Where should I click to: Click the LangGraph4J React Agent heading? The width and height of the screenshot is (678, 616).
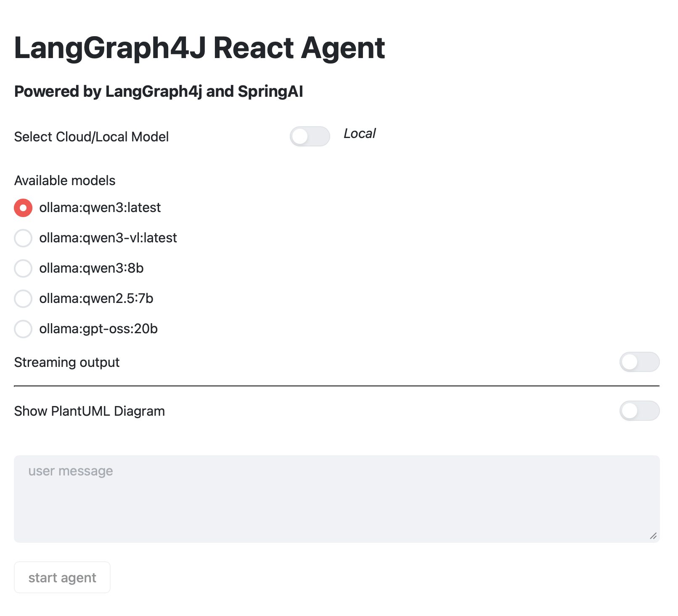[199, 48]
